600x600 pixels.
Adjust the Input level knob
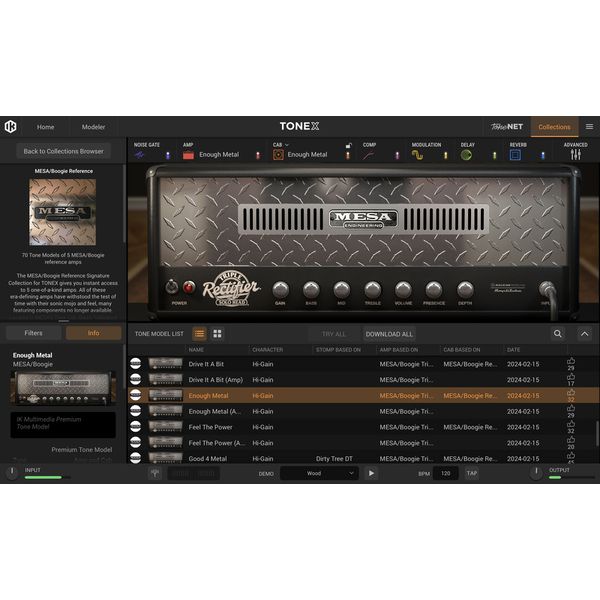click(12, 471)
